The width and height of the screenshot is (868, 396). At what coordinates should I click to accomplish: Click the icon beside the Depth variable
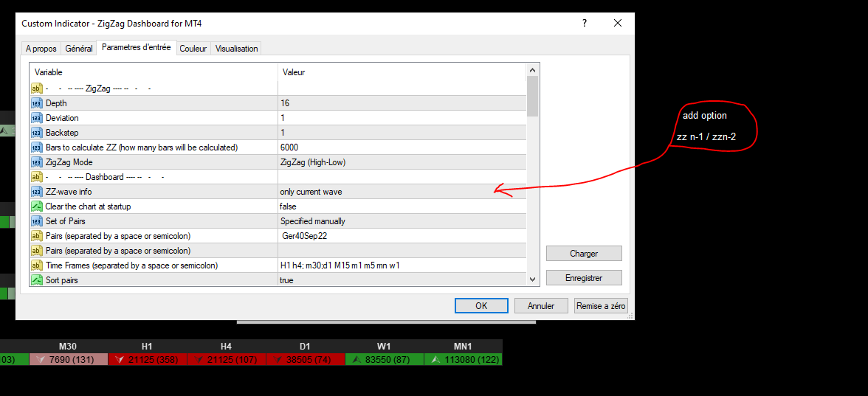(x=37, y=103)
